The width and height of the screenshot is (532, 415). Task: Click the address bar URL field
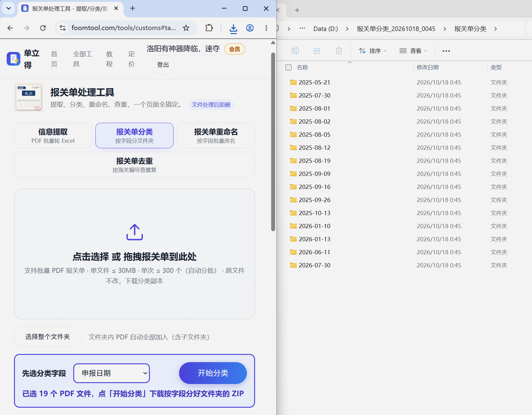[124, 28]
